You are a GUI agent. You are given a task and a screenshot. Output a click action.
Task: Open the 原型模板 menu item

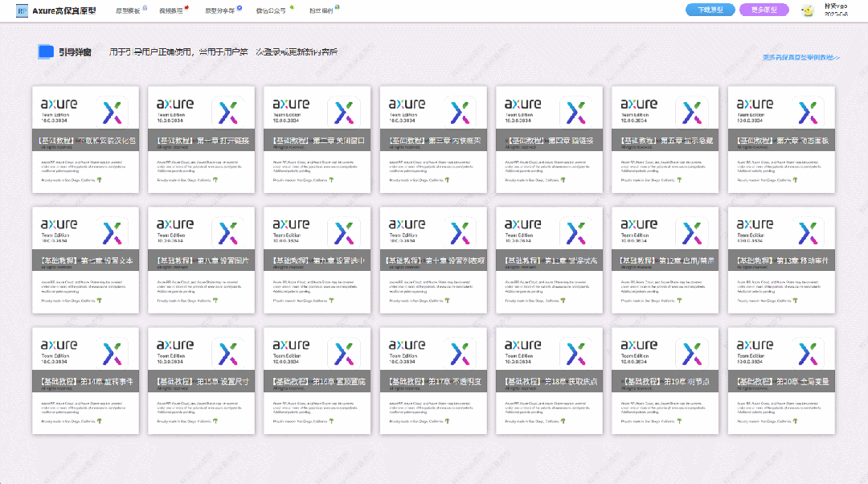(128, 10)
